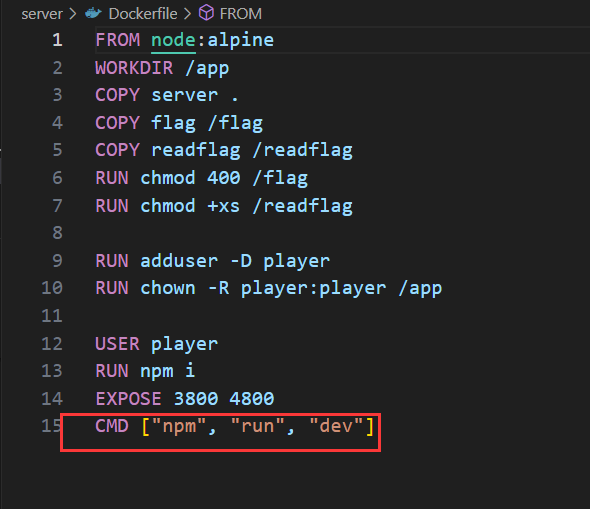Click the COPY flag /flag line
The image size is (590, 509).
(x=179, y=123)
